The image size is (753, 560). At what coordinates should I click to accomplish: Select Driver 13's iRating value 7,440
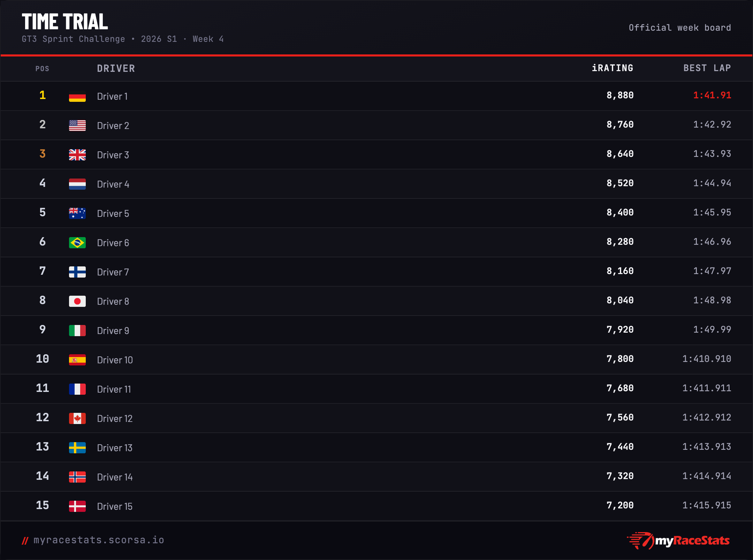(620, 447)
